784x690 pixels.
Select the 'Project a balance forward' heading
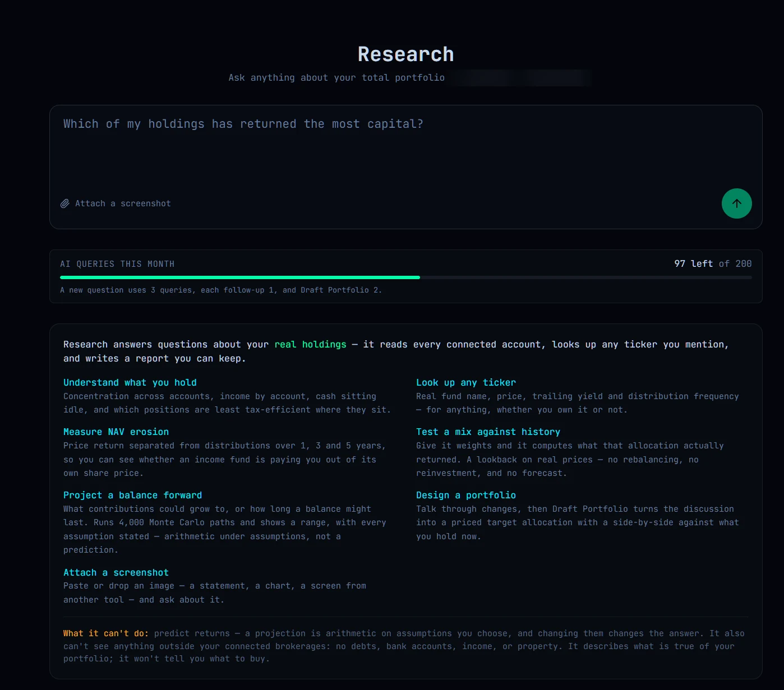point(132,495)
